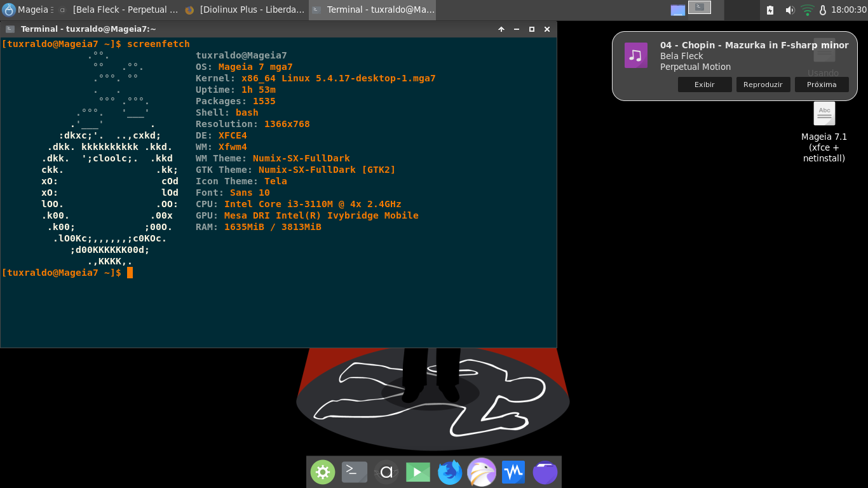Click the screenfetch command text
Viewport: 868px width, 488px height.
158,44
